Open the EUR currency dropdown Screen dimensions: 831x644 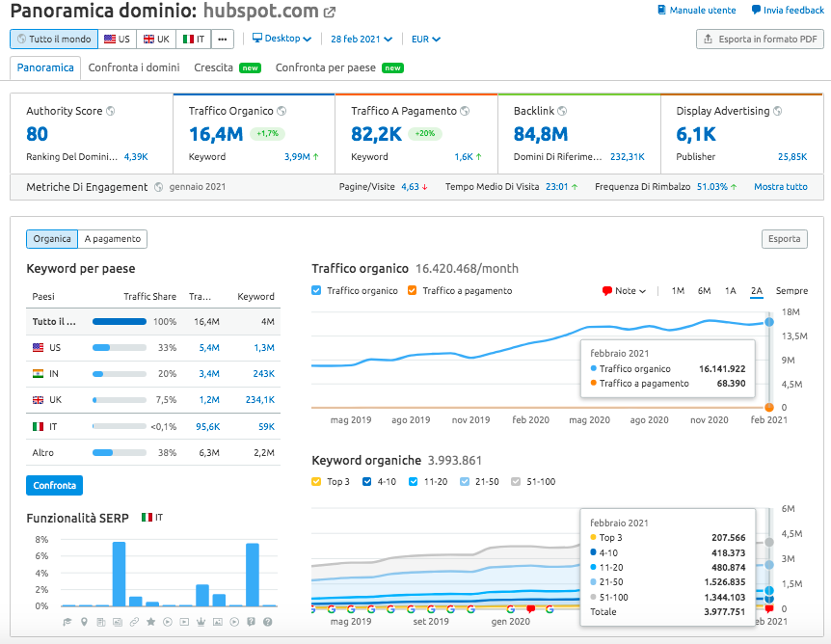point(426,40)
